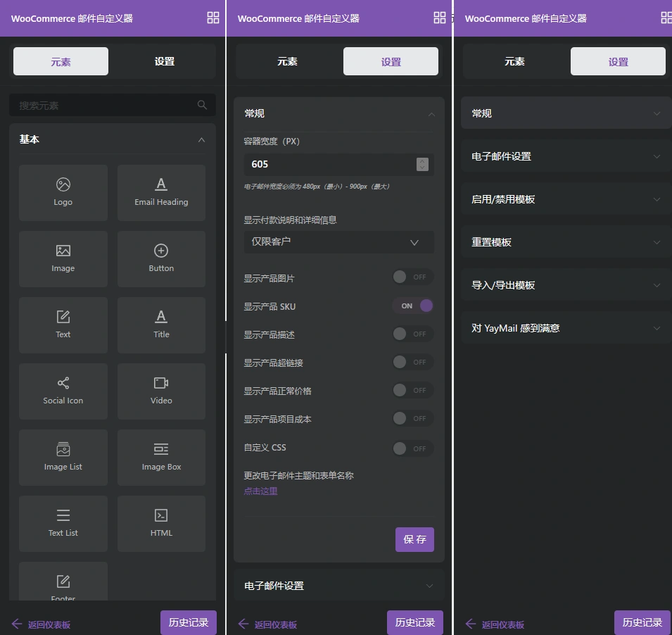Enable 自定义 CSS toggle
Image resolution: width=672 pixels, height=635 pixels.
[413, 447]
